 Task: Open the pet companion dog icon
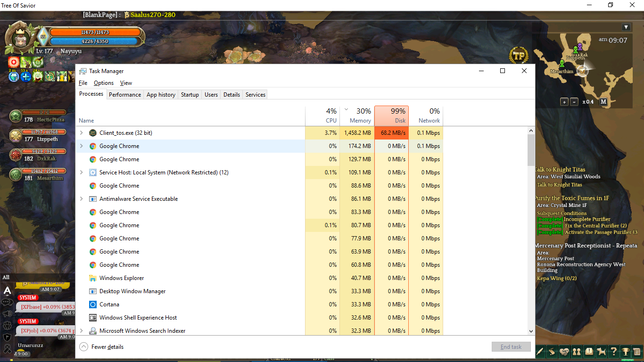601,351
